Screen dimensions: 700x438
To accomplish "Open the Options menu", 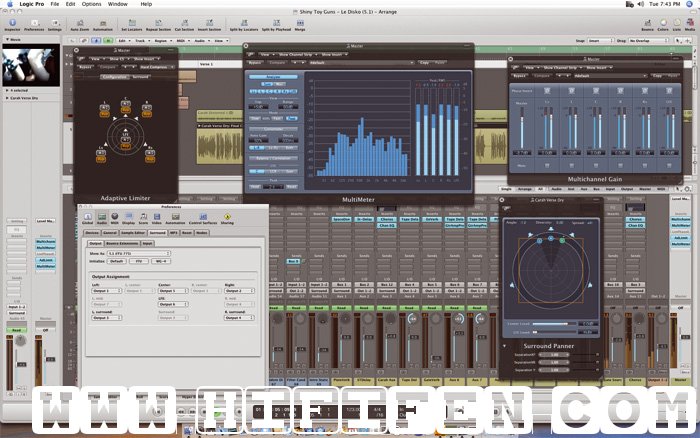I will 92,4.
